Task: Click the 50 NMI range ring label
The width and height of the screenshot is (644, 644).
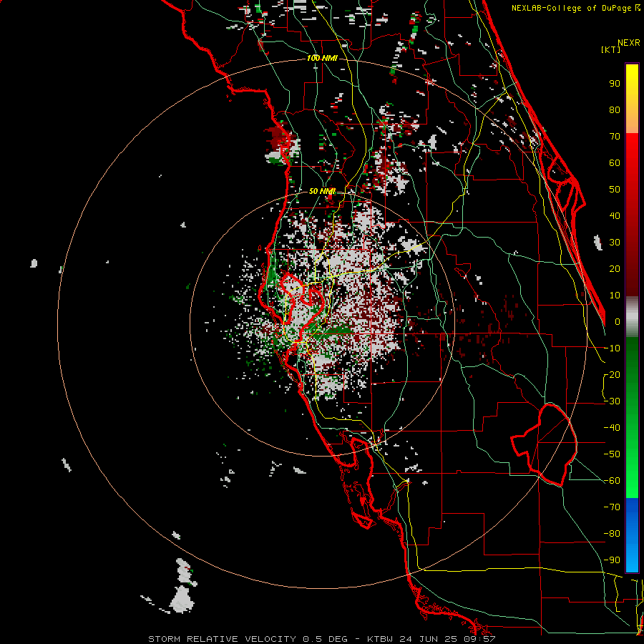Action: click(322, 191)
